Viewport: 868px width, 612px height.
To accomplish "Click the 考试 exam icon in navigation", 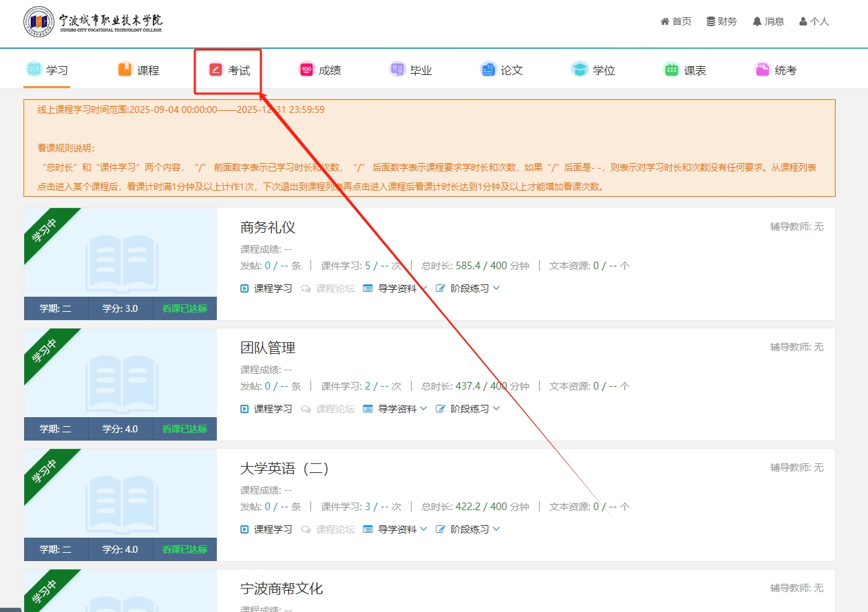I will (x=215, y=70).
